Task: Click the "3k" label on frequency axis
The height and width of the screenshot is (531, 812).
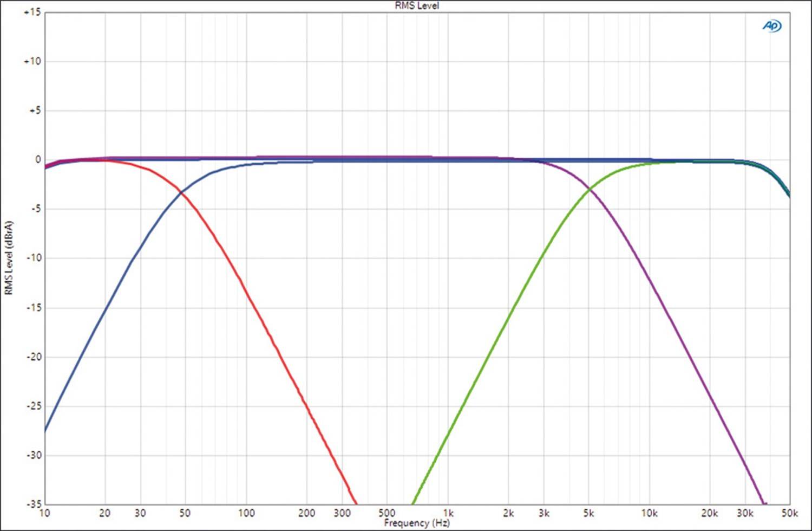Action: coord(544,513)
